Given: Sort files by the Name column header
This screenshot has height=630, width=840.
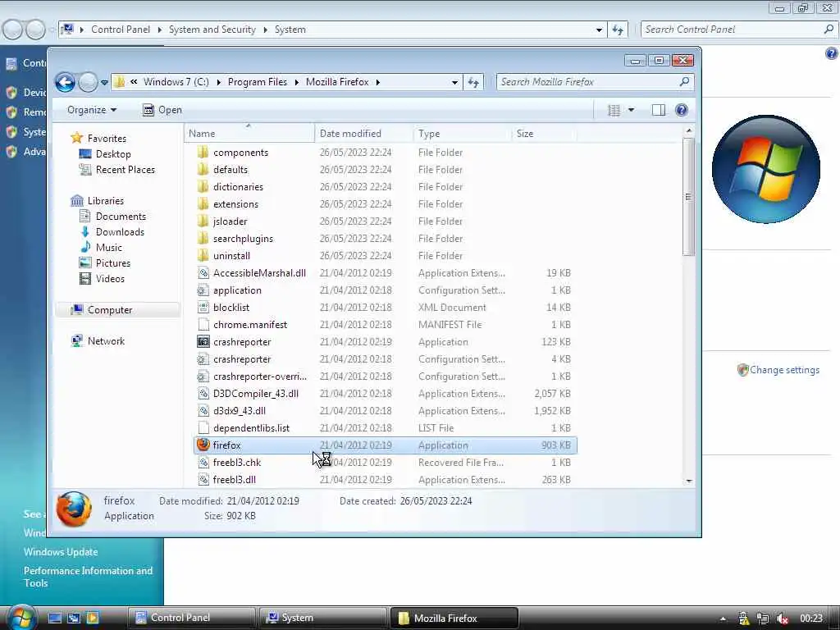Looking at the screenshot, I should (x=249, y=134).
